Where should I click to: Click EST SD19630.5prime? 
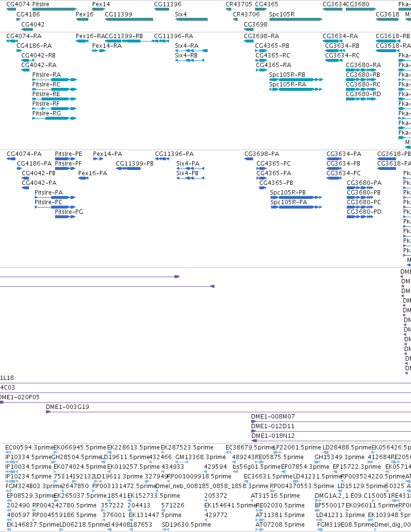pos(186,525)
